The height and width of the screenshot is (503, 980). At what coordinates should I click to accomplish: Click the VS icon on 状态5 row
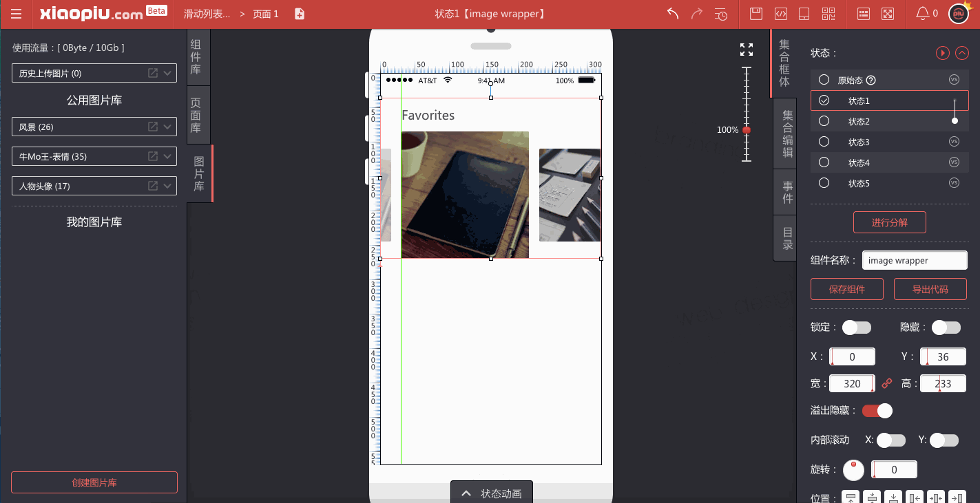954,183
